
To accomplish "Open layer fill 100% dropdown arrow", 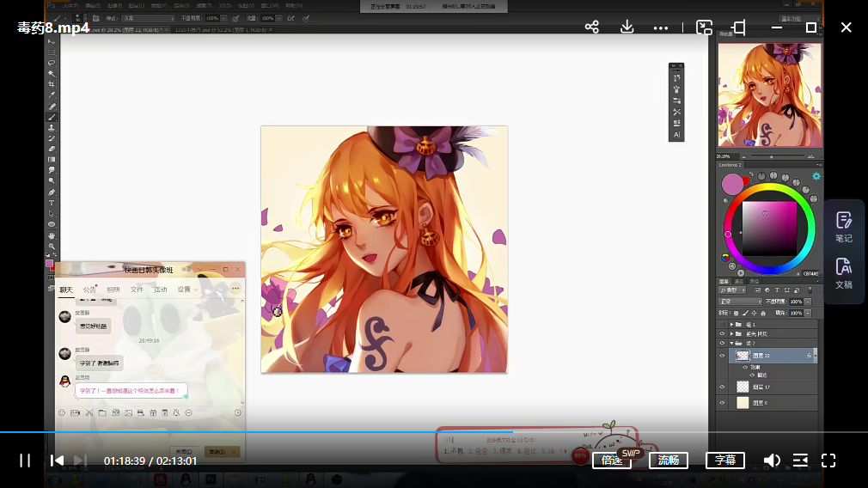I will tap(808, 313).
